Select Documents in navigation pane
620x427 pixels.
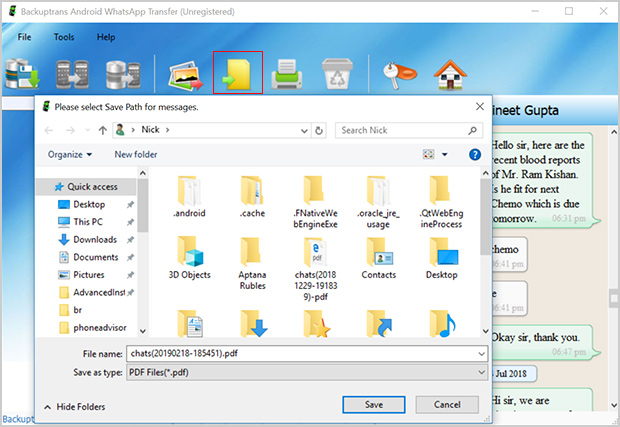pyautogui.click(x=96, y=257)
